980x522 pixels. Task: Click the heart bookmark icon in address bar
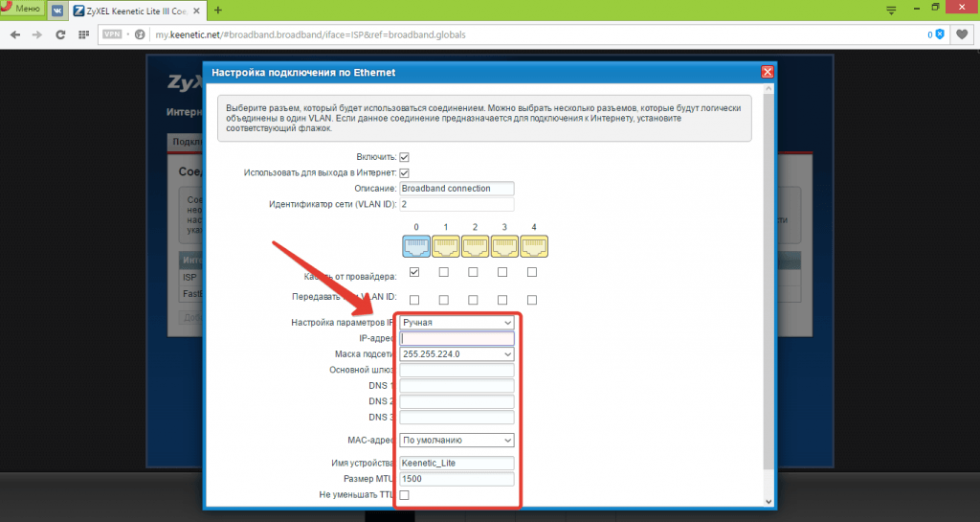pyautogui.click(x=962, y=34)
